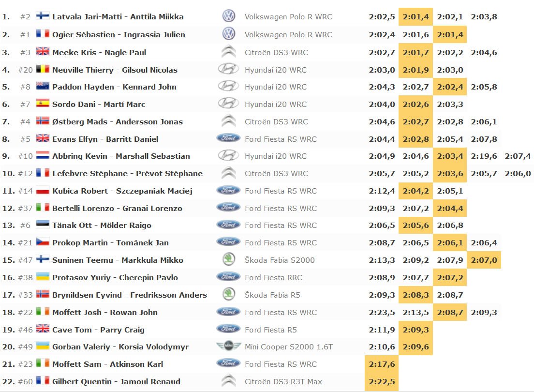
Task: Click car name Citroën DS3 R3T Max
Action: click(x=283, y=381)
